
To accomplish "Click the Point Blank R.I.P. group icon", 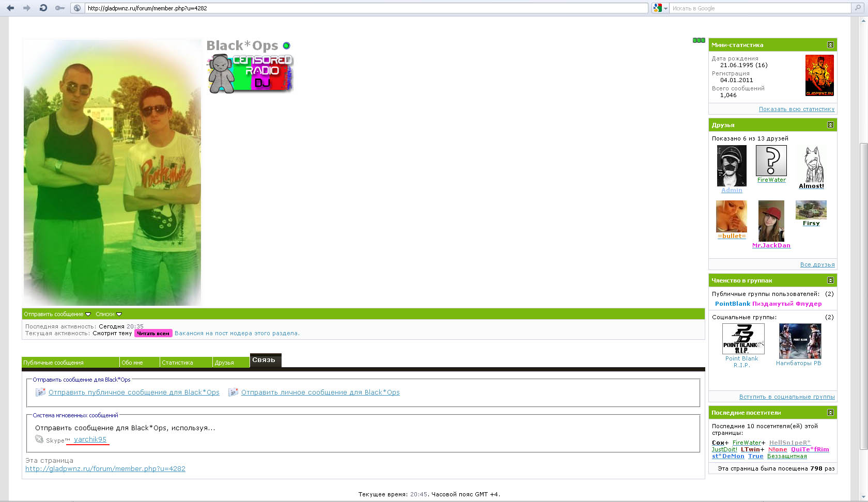I will coord(743,339).
